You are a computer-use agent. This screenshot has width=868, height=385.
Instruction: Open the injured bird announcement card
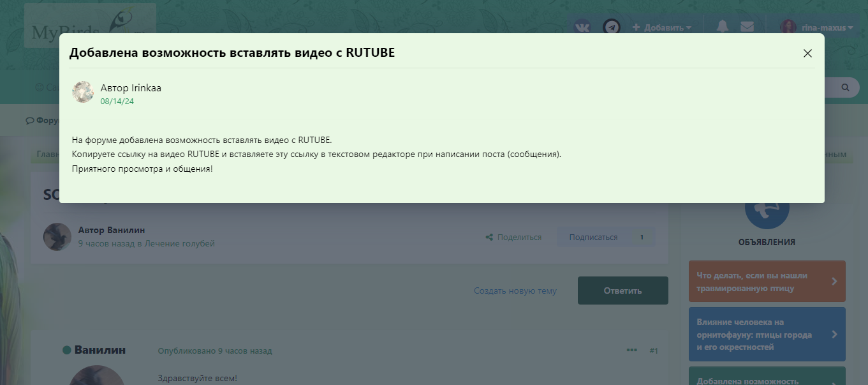pyautogui.click(x=767, y=282)
